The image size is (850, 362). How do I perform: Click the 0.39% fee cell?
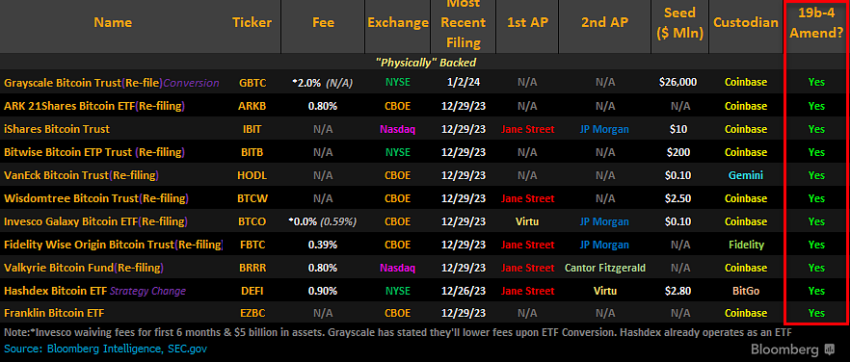tap(323, 244)
